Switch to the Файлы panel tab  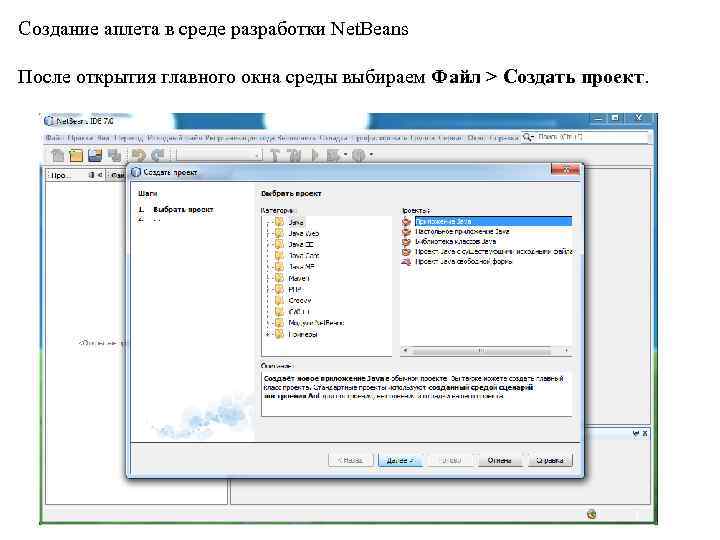117,175
